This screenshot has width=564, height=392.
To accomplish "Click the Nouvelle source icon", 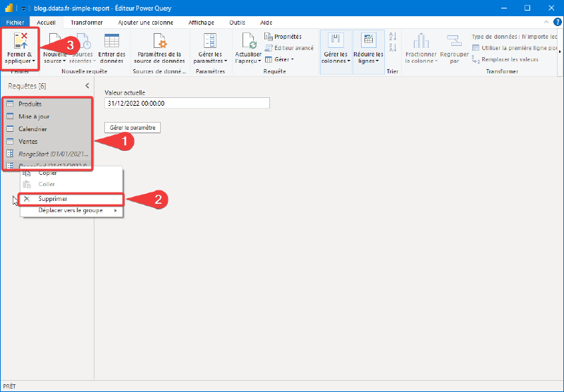I will tap(54, 41).
